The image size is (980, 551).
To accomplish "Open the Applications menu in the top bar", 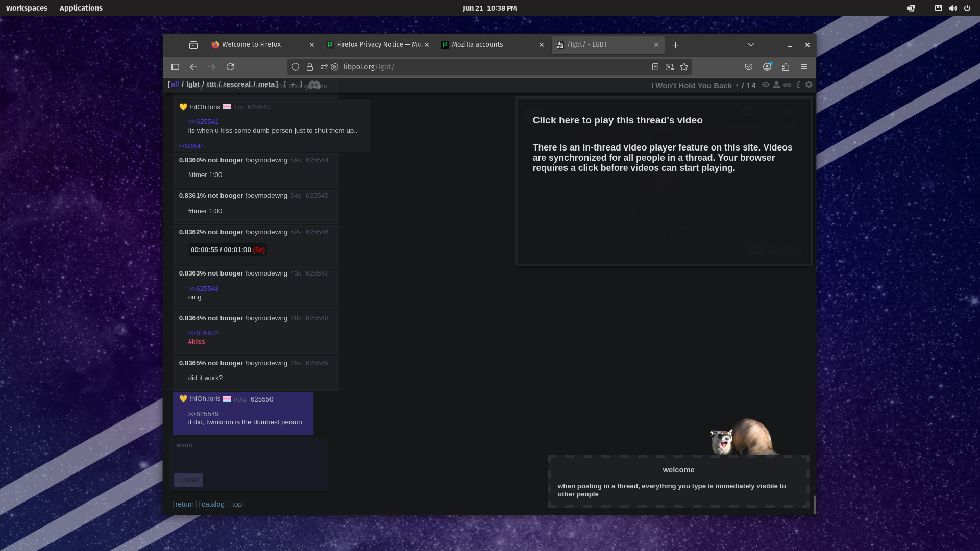I will (x=81, y=8).
